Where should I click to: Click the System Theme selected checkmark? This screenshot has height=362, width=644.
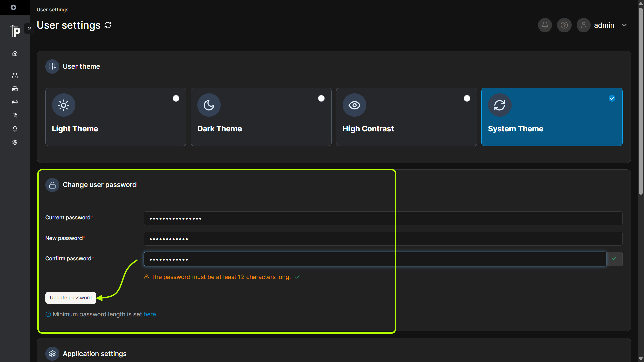point(612,98)
